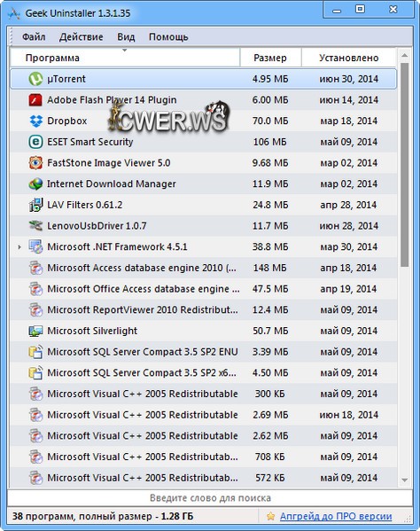Click the Microsoft ReportViewer 2010 icon
This screenshot has width=420, height=531.
35,310
